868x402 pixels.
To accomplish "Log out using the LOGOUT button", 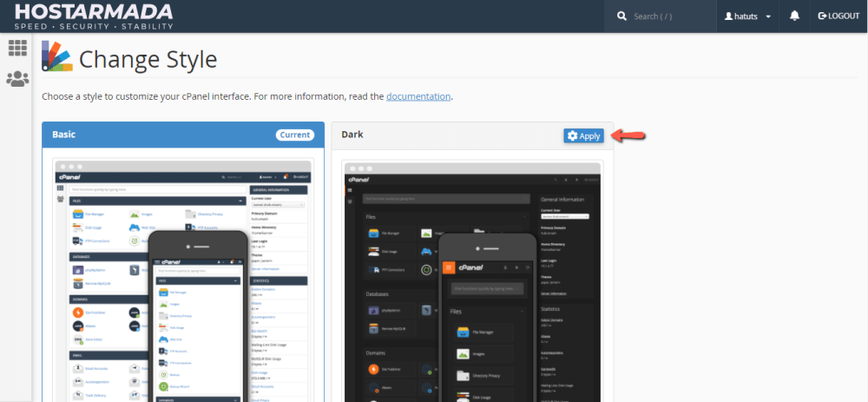I will point(838,16).
